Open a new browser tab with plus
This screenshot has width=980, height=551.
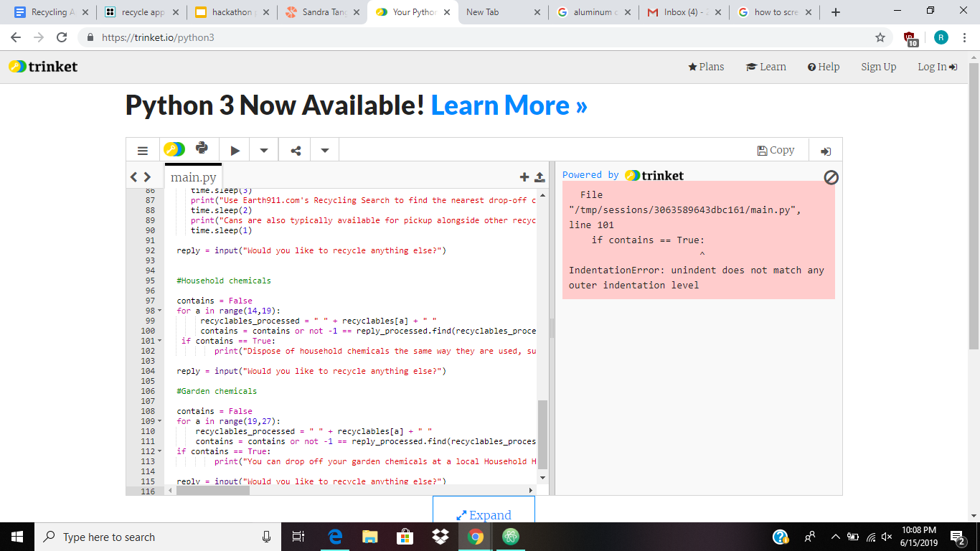[836, 12]
